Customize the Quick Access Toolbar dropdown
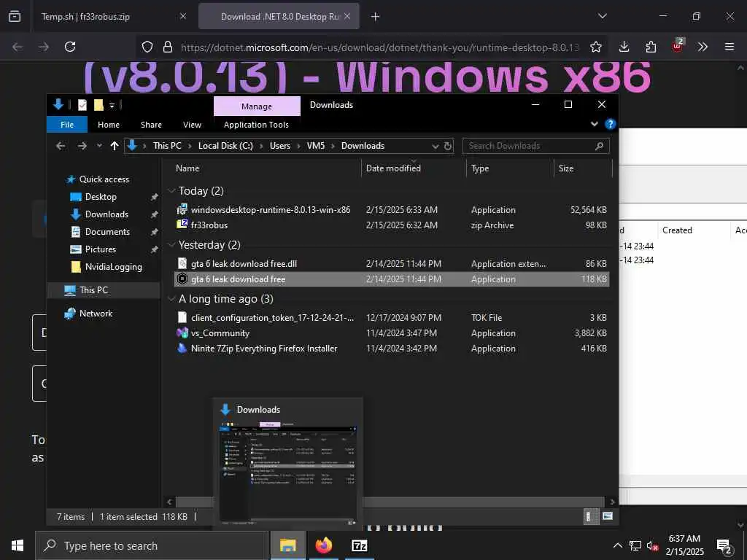Screen dimensions: 747x560 click(112, 105)
